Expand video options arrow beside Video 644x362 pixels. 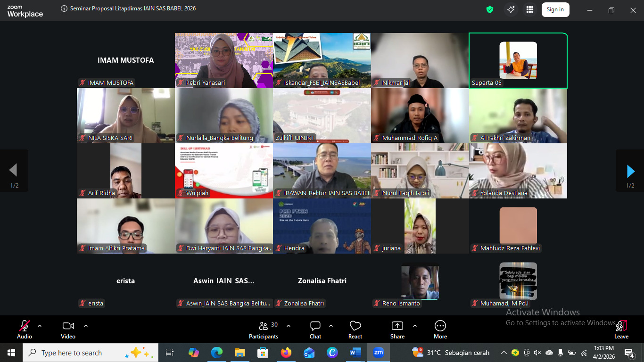tap(86, 326)
